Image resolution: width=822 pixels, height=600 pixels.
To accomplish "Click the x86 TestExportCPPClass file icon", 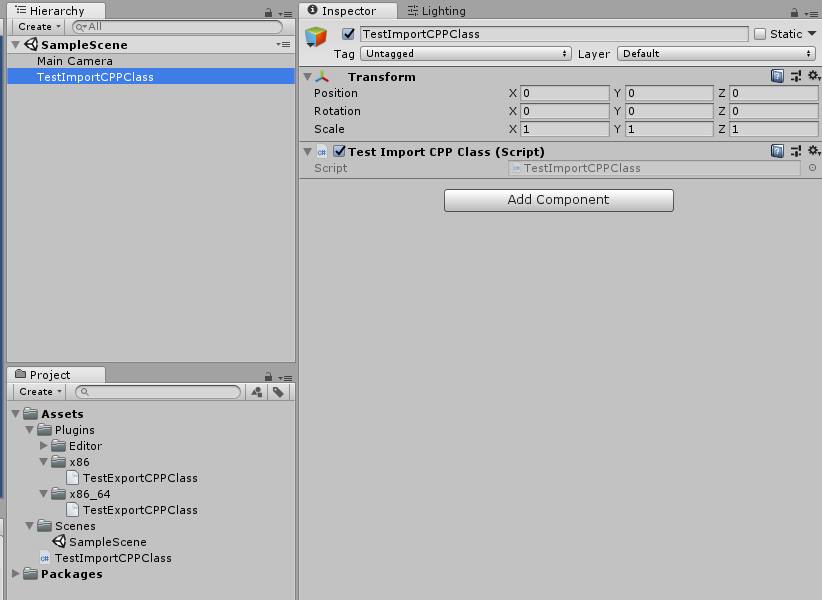I will [72, 478].
